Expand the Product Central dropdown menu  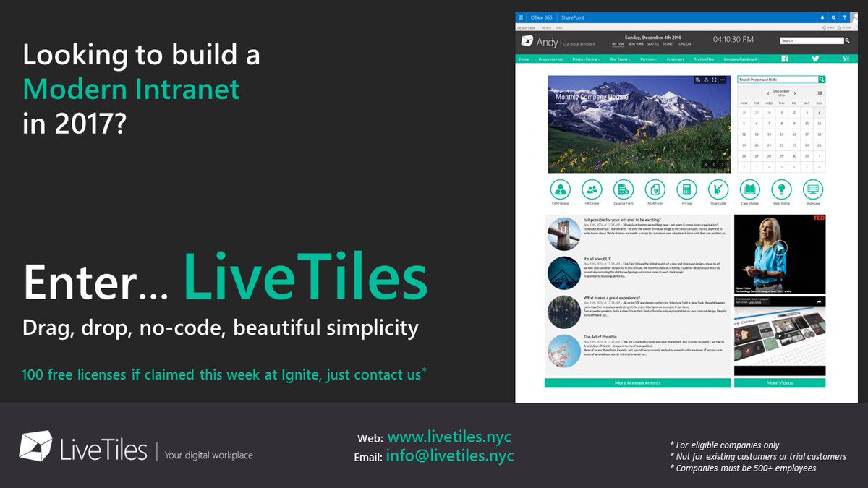pos(586,59)
